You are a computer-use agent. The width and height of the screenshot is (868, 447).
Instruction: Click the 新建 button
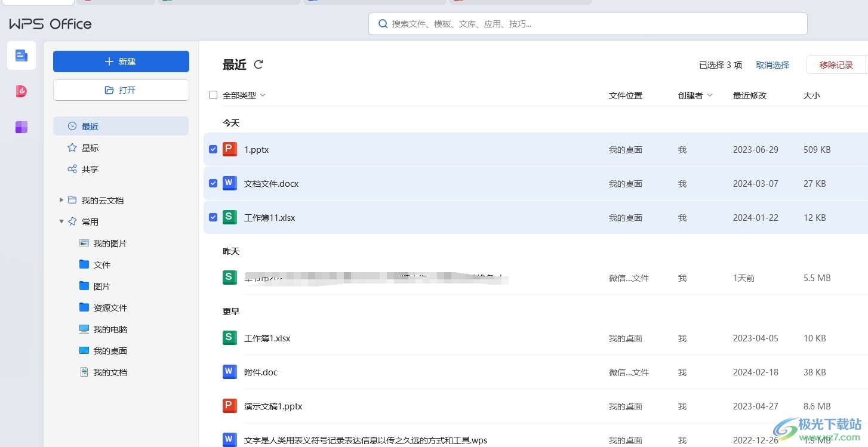pos(121,61)
